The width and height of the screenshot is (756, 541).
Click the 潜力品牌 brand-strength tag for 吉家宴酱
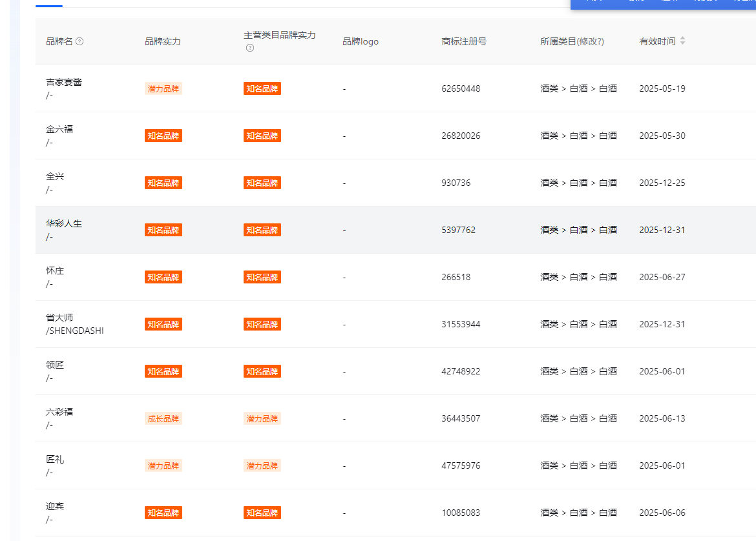[x=163, y=88]
